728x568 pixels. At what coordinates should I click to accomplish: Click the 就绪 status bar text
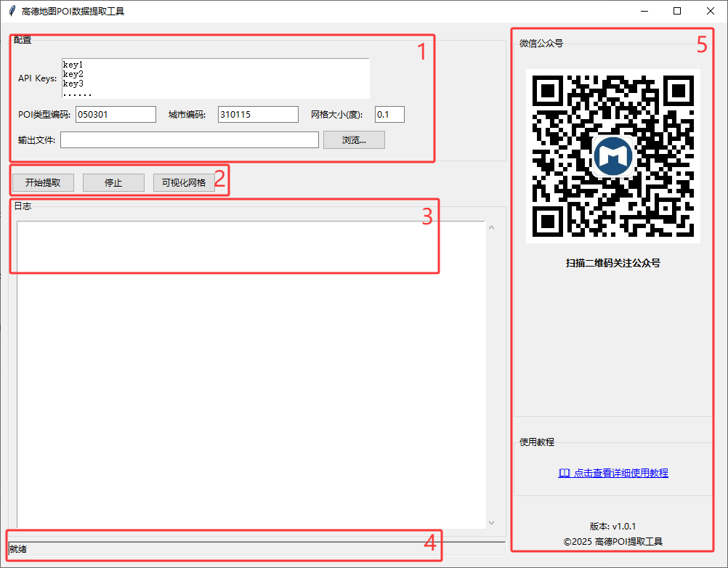18,548
